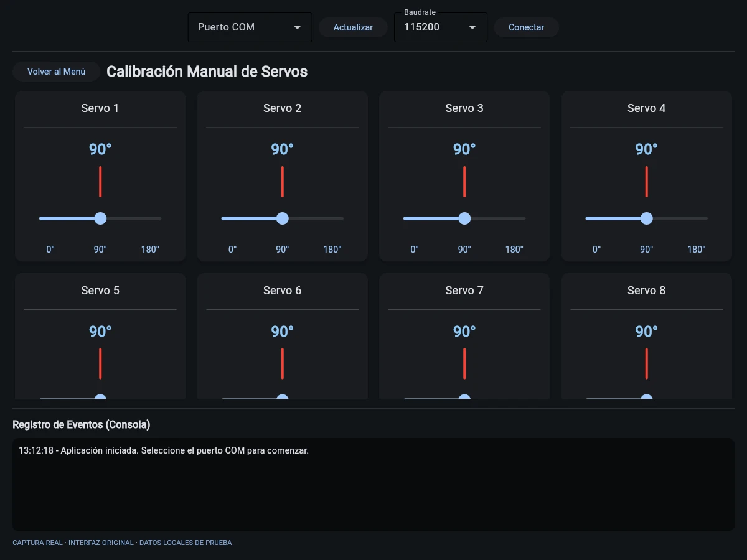Click the 180° mark under Servo 3

(514, 250)
